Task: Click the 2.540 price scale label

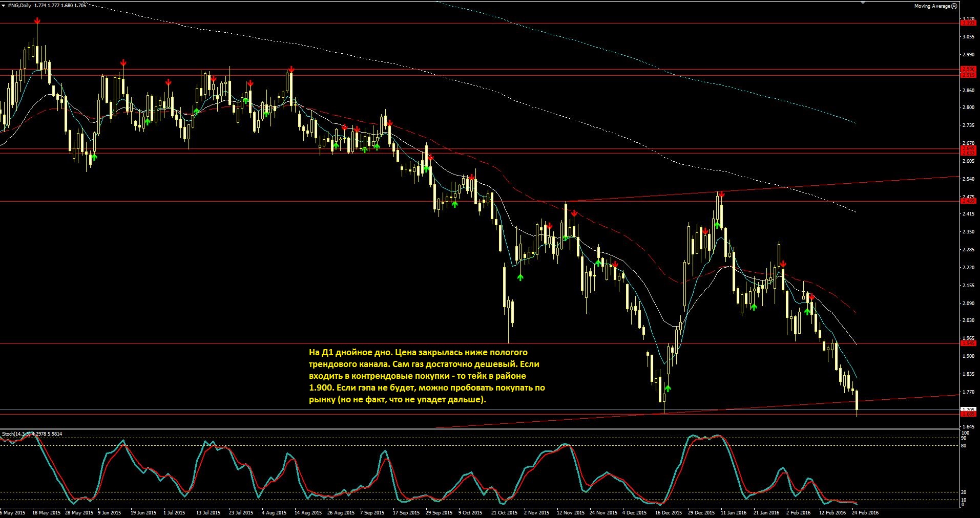Action: point(968,179)
